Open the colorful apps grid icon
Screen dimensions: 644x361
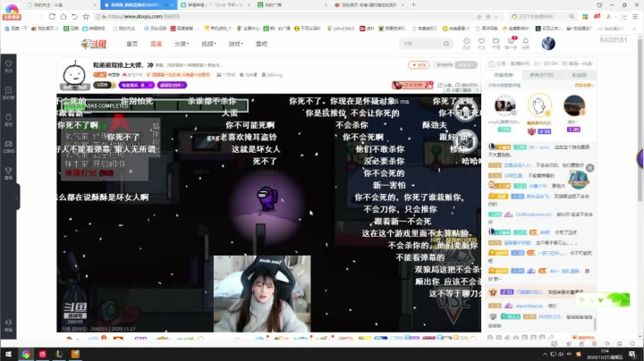(x=585, y=16)
